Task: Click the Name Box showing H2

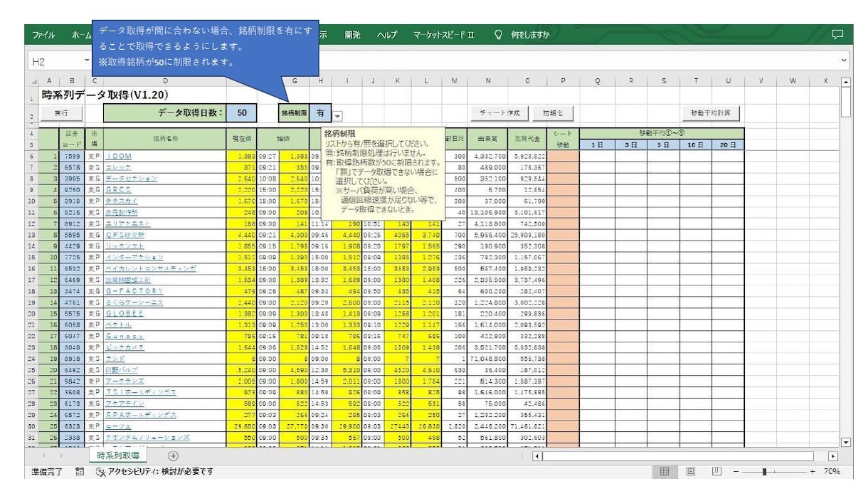Action: click(x=57, y=63)
